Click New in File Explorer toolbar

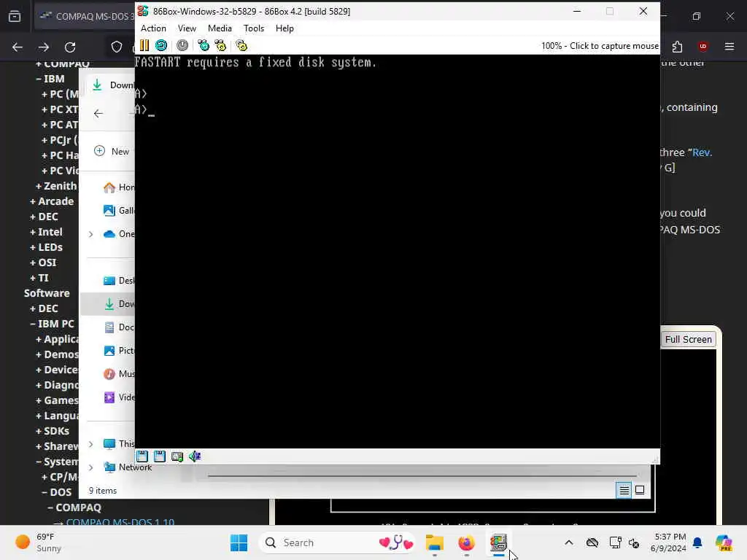(x=112, y=152)
